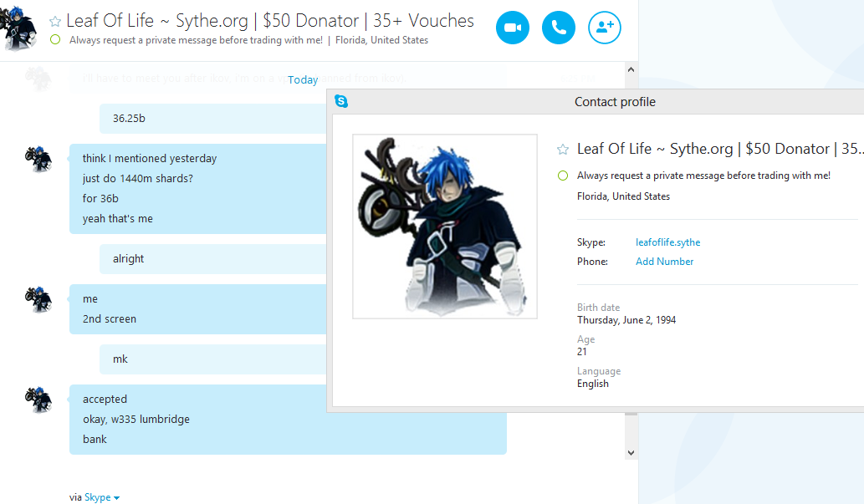Click the 'English' language value
864x504 pixels.
point(593,384)
